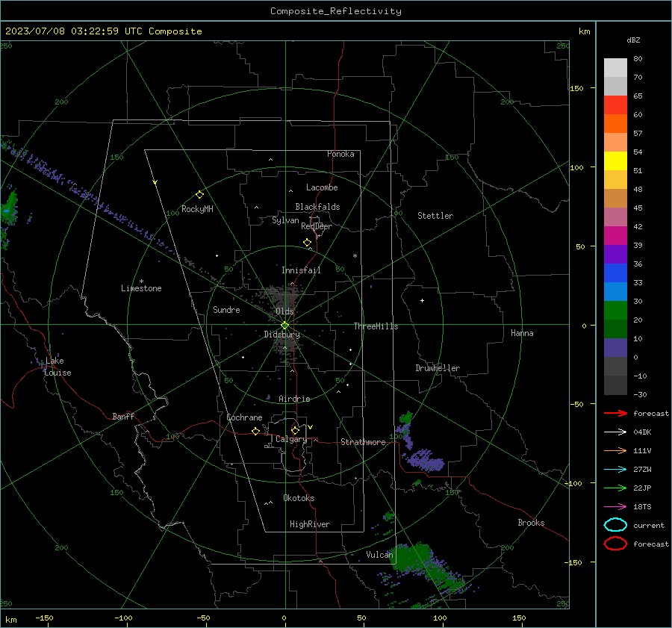Select the magenta 18TS arrow icon

(615, 507)
